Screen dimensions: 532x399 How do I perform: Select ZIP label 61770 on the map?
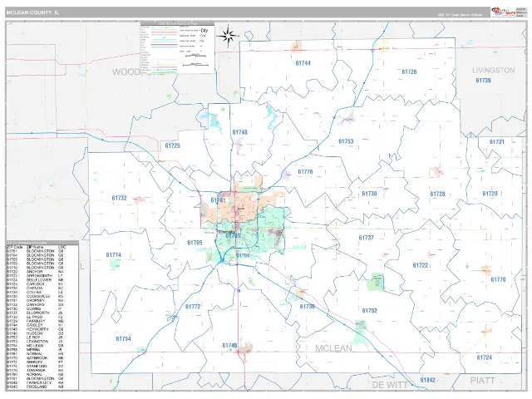tap(498, 279)
